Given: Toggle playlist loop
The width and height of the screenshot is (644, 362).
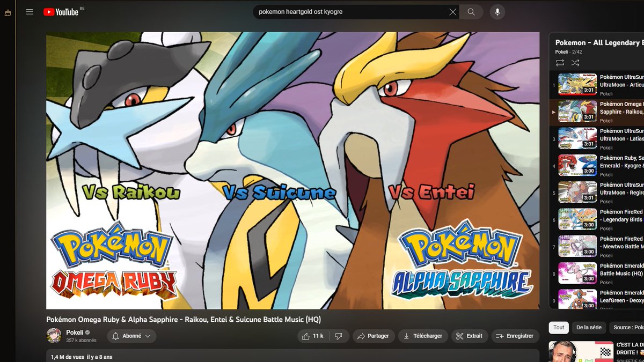Looking at the screenshot, I should 560,63.
